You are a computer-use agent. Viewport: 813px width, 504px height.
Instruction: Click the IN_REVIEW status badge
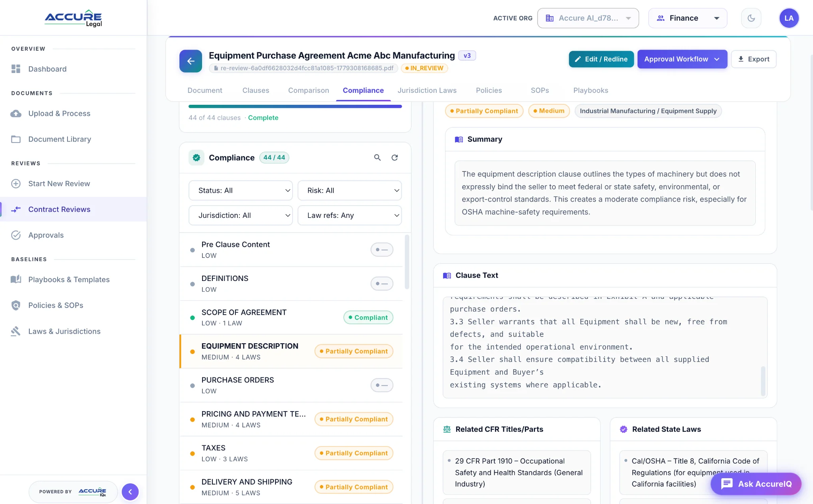pyautogui.click(x=424, y=68)
